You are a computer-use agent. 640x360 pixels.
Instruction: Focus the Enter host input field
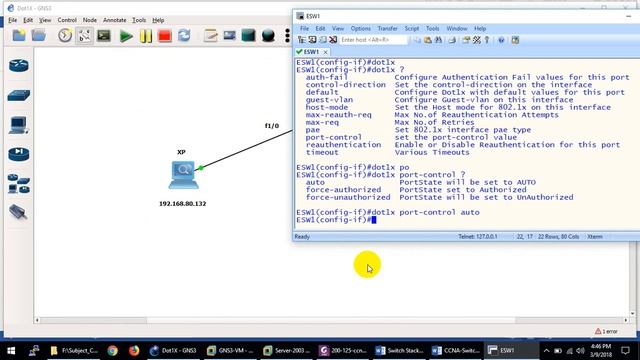[373, 40]
